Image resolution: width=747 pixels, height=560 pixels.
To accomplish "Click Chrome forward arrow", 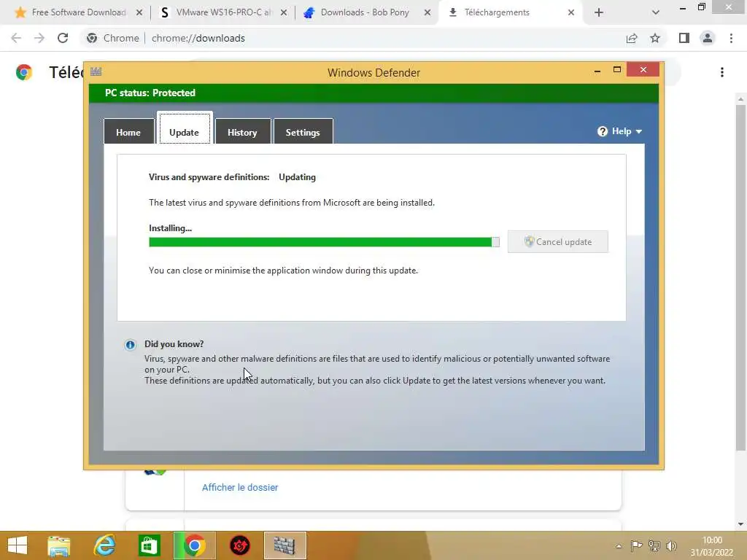I will (39, 38).
